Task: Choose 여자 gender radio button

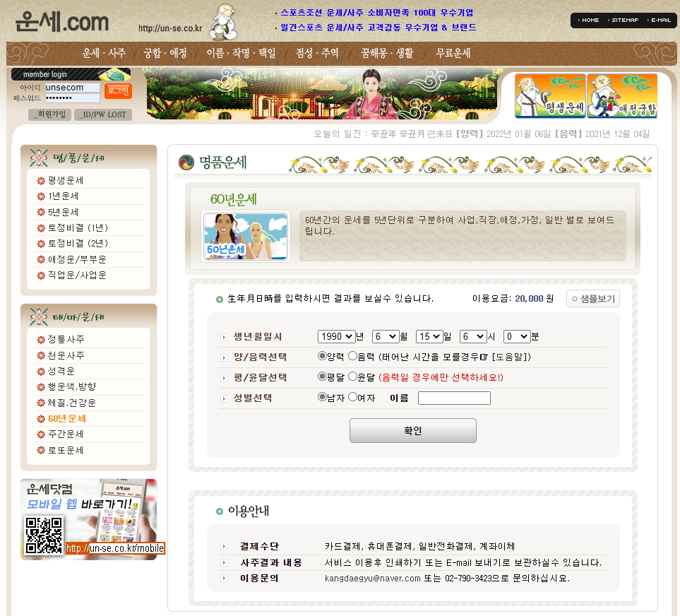Action: tap(353, 397)
